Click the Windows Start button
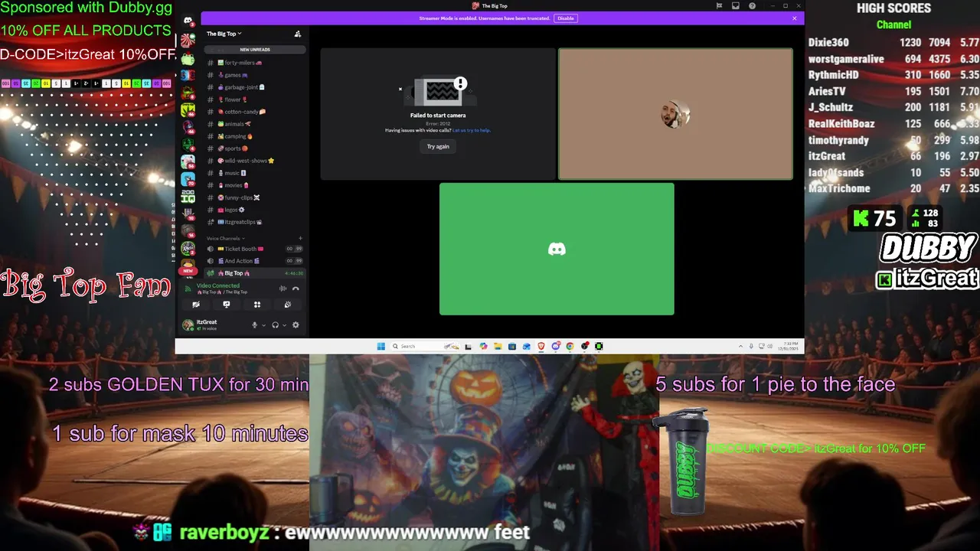This screenshot has width=980, height=551. pos(381,346)
